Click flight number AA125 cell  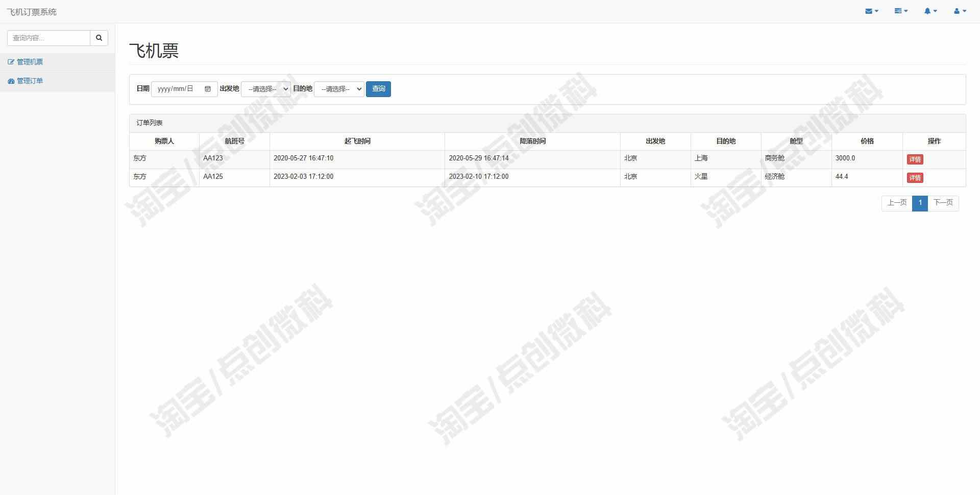point(234,177)
